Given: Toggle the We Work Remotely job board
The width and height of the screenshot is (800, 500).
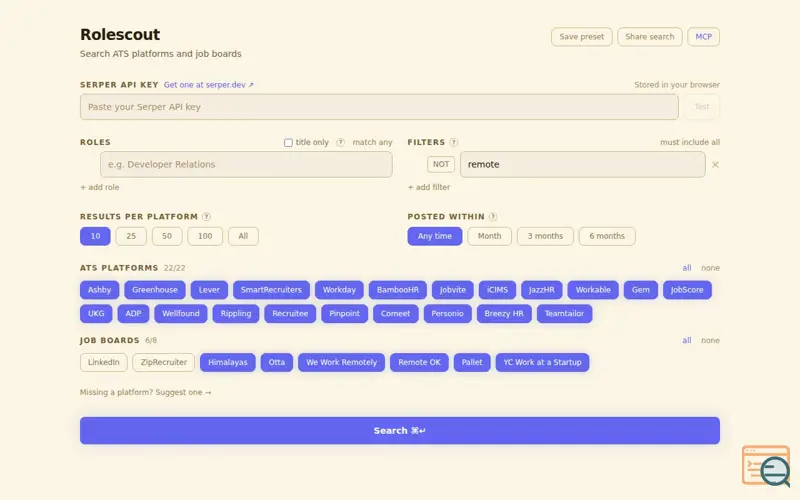Looking at the screenshot, I should pos(341,362).
